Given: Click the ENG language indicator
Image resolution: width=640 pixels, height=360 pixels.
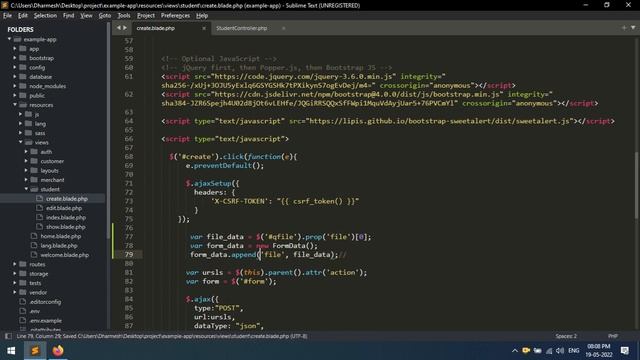Looking at the screenshot, I should coord(573,351).
